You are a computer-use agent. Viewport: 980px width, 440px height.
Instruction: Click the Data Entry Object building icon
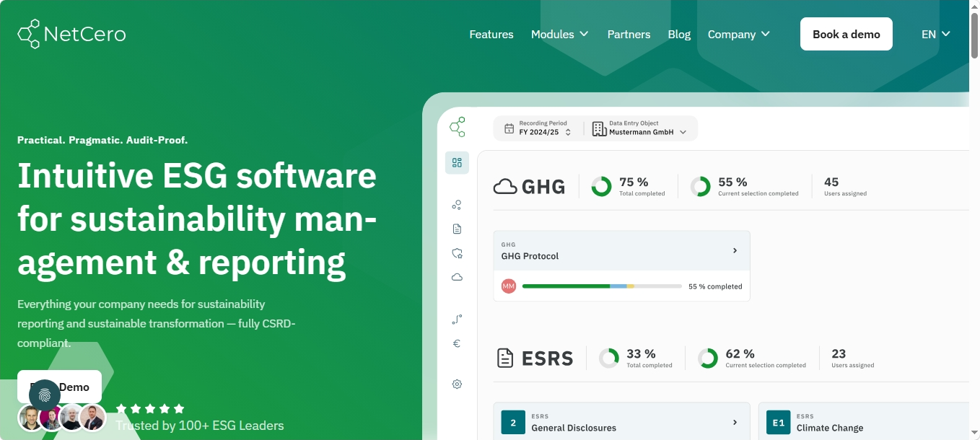599,128
